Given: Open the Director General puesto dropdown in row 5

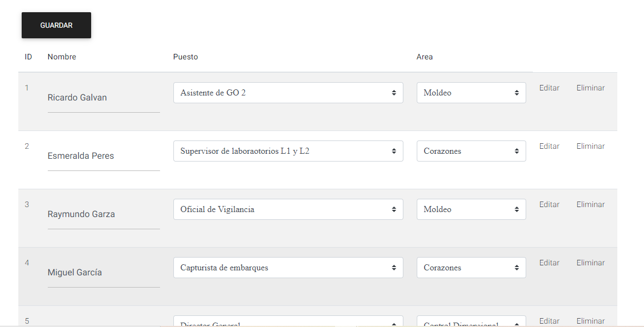Looking at the screenshot, I should click(x=288, y=322).
